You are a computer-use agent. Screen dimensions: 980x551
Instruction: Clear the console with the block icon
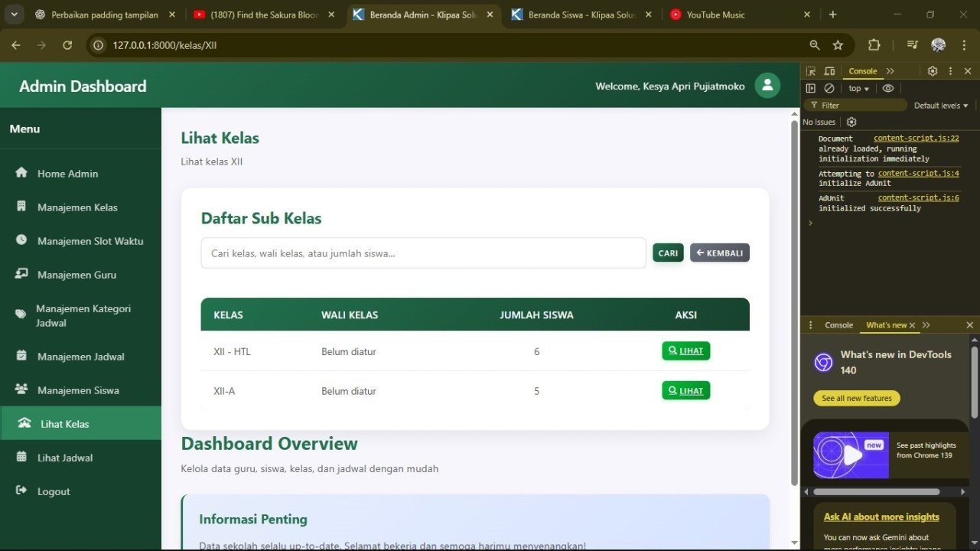click(829, 89)
